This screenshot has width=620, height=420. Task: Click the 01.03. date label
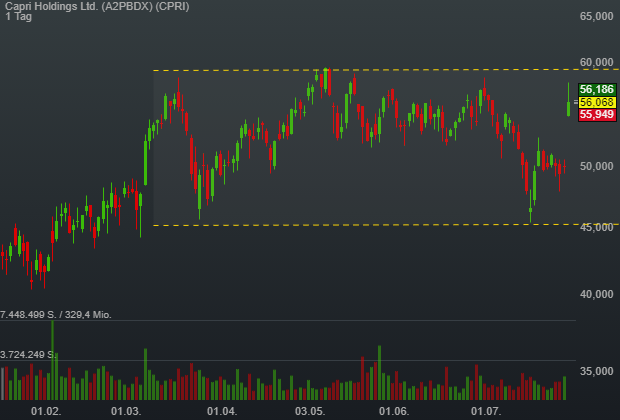pos(126,411)
